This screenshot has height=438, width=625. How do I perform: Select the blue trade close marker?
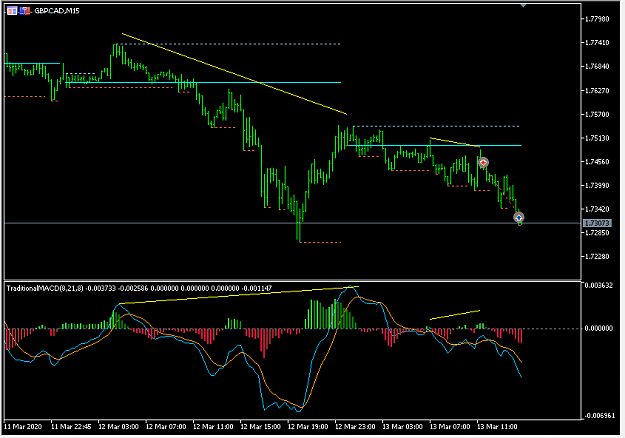point(519,218)
